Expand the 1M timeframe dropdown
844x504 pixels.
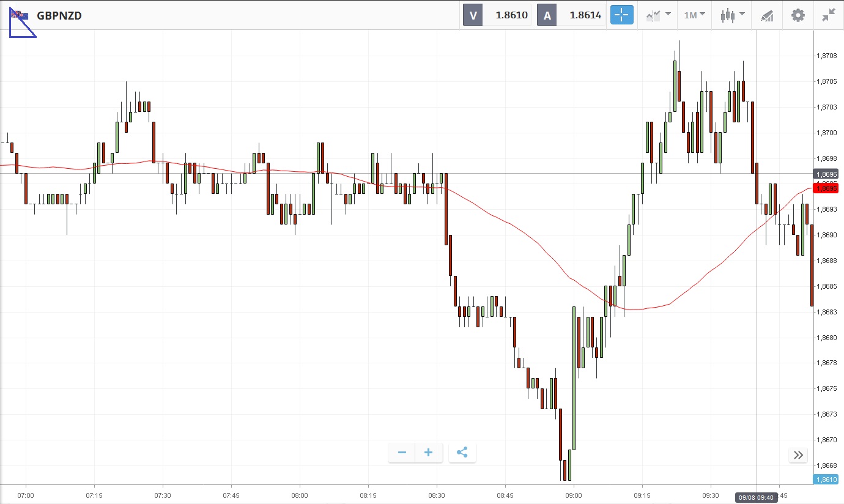pyautogui.click(x=694, y=15)
